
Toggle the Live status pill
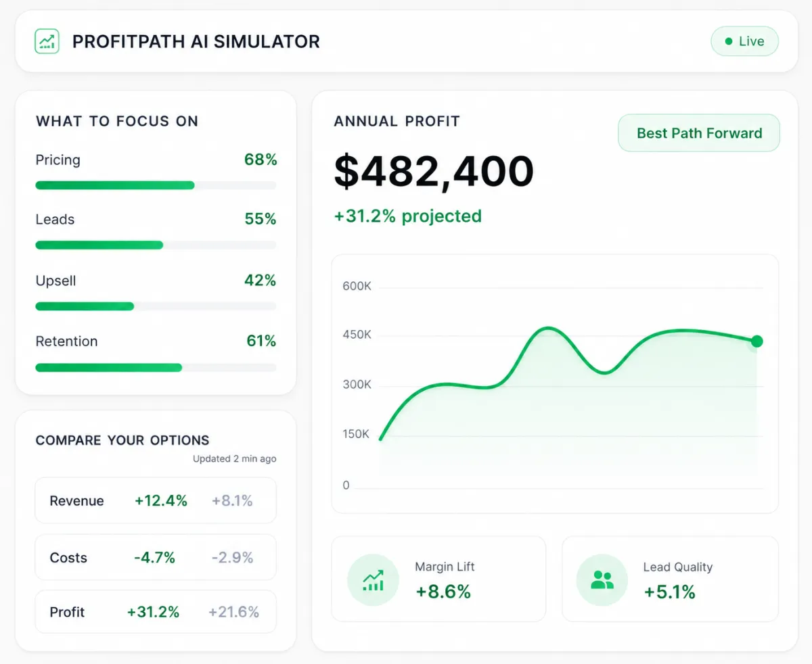tap(744, 41)
